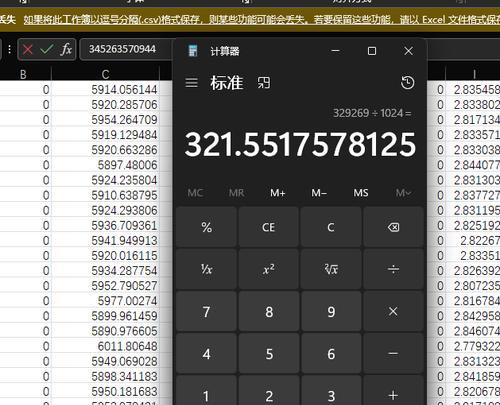Expand the M memory list dropdown
This screenshot has width=500, height=405.
403,193
